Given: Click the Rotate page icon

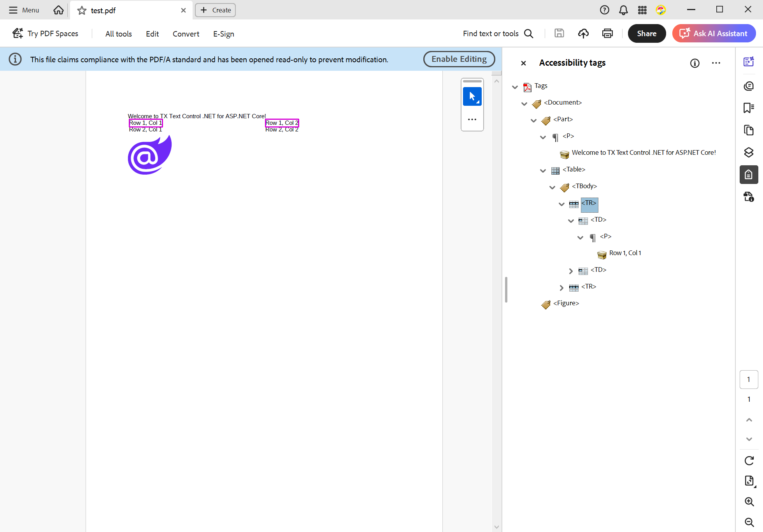Looking at the screenshot, I should point(749,460).
